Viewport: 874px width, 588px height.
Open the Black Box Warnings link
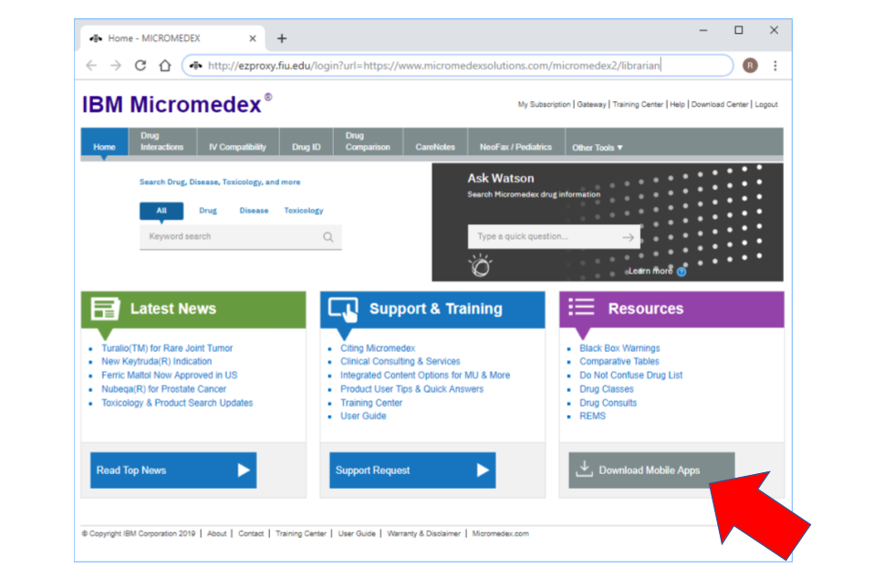[x=619, y=348]
